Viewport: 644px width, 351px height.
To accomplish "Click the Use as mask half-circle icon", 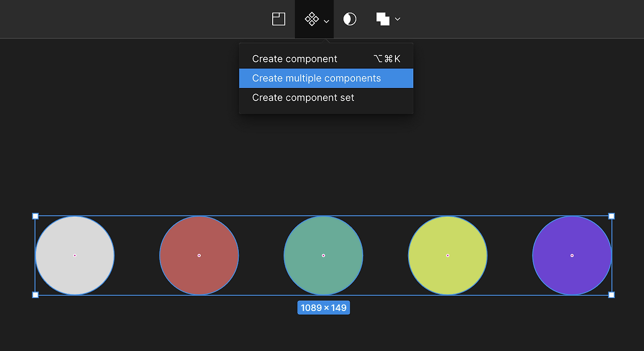I will tap(350, 19).
